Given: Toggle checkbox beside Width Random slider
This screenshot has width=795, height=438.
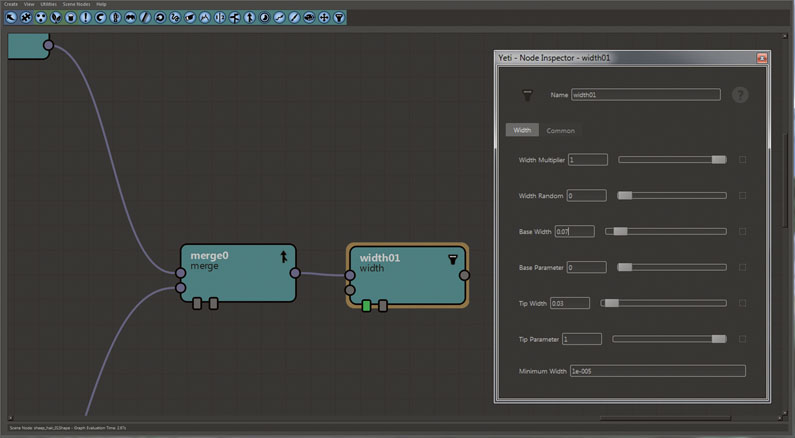Looking at the screenshot, I should point(742,196).
